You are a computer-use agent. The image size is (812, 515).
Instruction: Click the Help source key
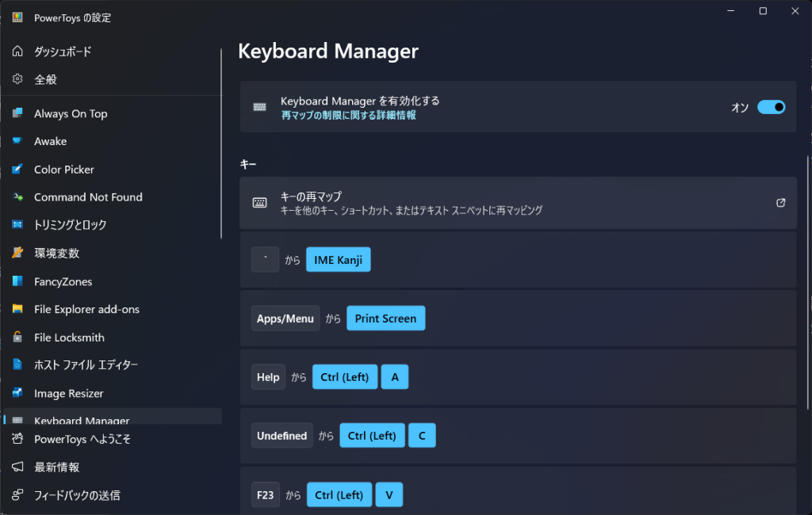click(268, 377)
